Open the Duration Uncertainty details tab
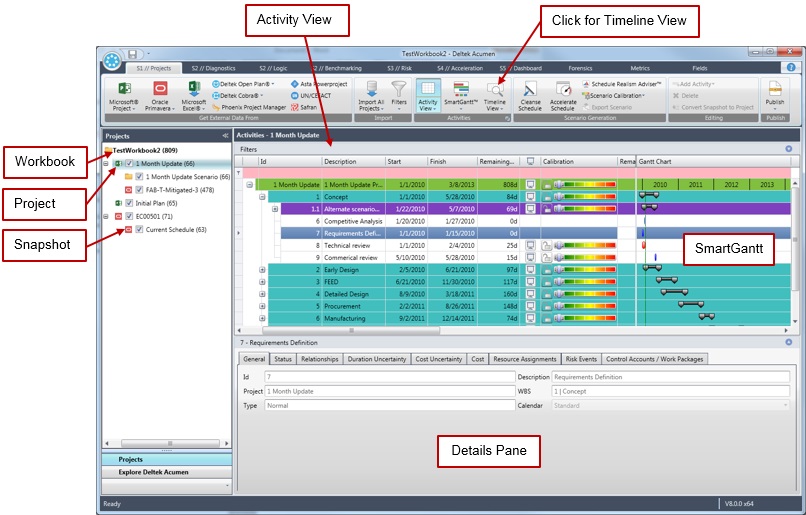The width and height of the screenshot is (806, 515). click(x=377, y=359)
